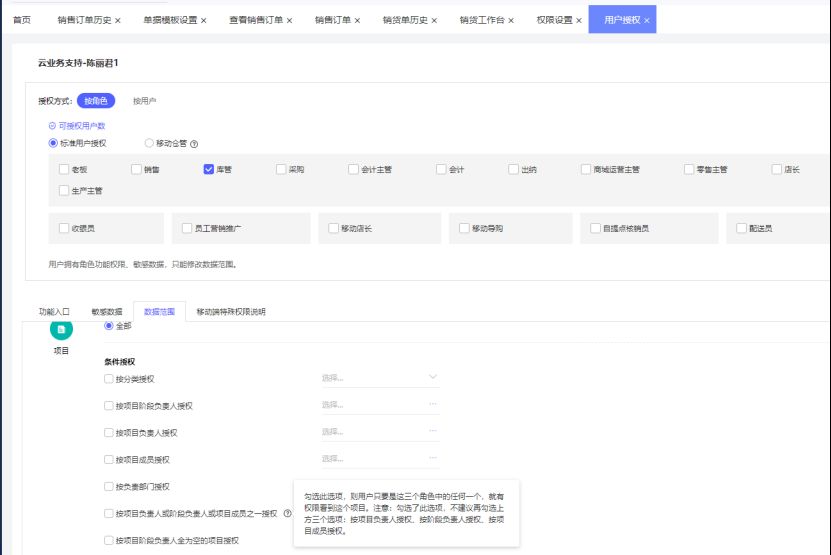Close the 销售订单历史 tab

click(x=118, y=20)
